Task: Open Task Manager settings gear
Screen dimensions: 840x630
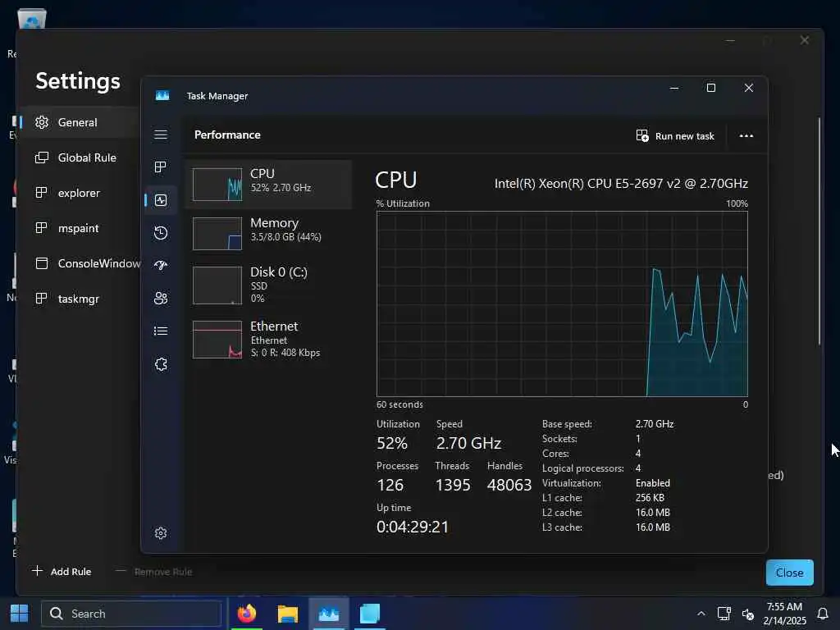Action: pos(161,533)
